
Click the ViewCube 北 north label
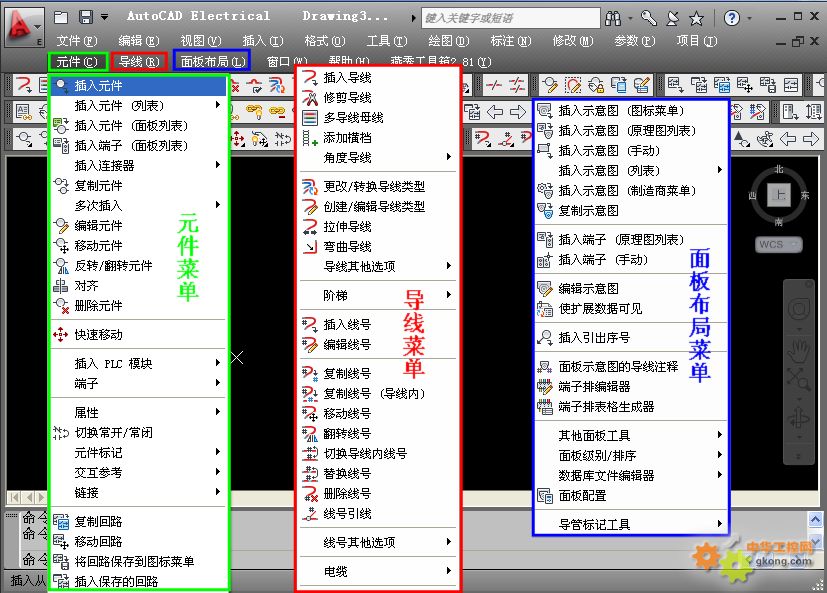(779, 169)
